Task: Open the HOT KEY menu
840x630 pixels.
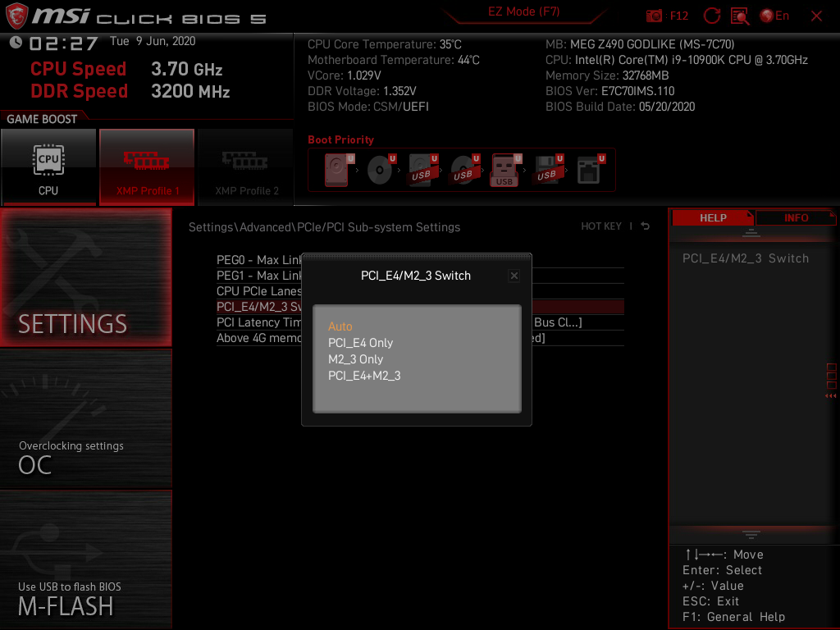Action: pyautogui.click(x=601, y=226)
